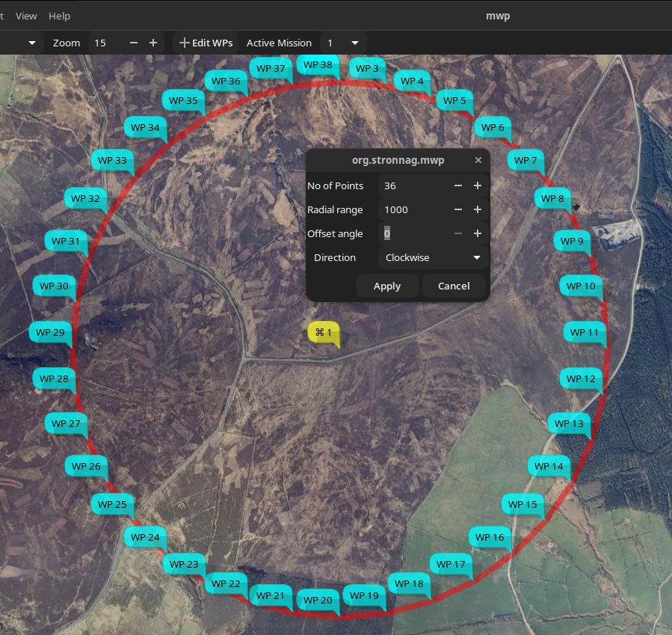The image size is (672, 635).
Task: Increase map zoom with plus button
Action: 153,43
